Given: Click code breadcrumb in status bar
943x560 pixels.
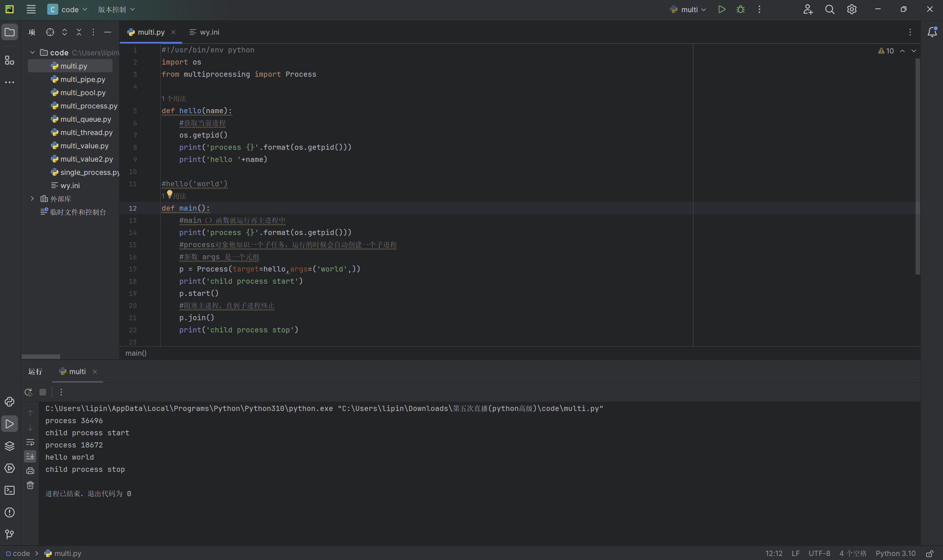Looking at the screenshot, I should click(x=18, y=553).
